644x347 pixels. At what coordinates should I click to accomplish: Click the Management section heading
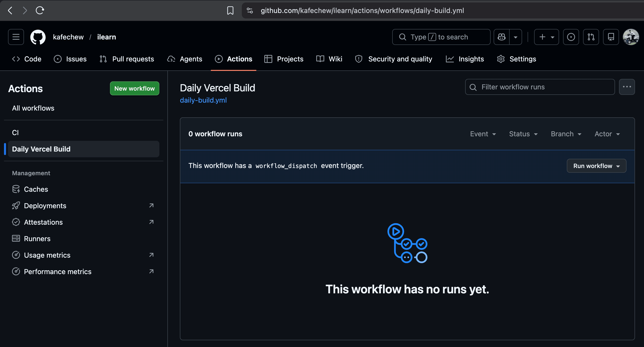31,173
